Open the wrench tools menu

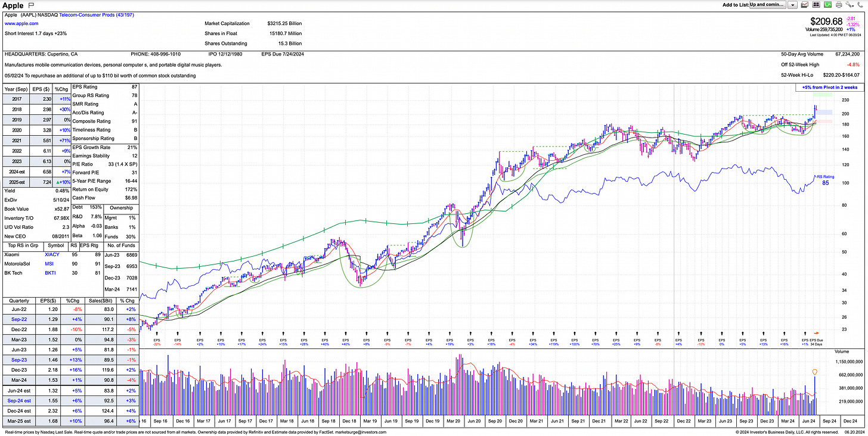pyautogui.click(x=850, y=5)
